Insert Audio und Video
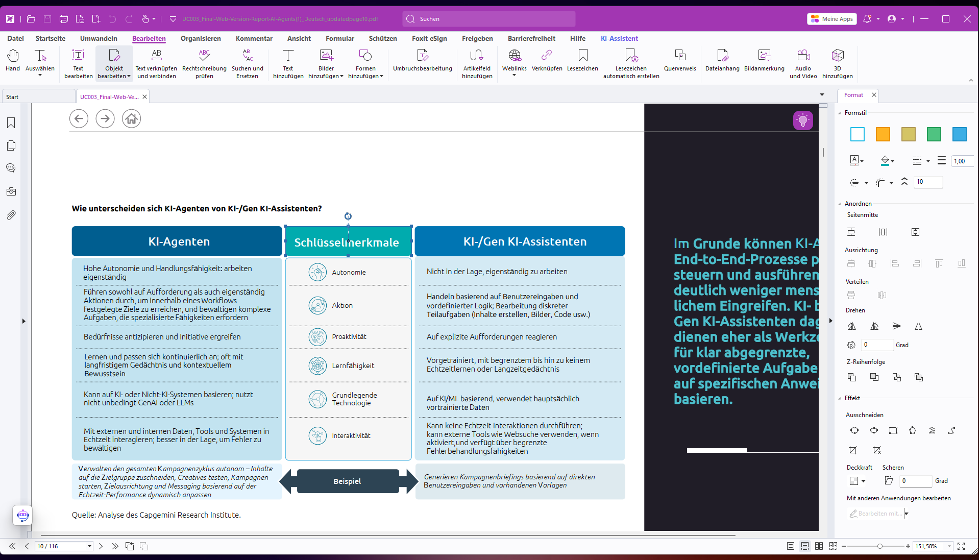The width and height of the screenshot is (979, 560). 803,63
